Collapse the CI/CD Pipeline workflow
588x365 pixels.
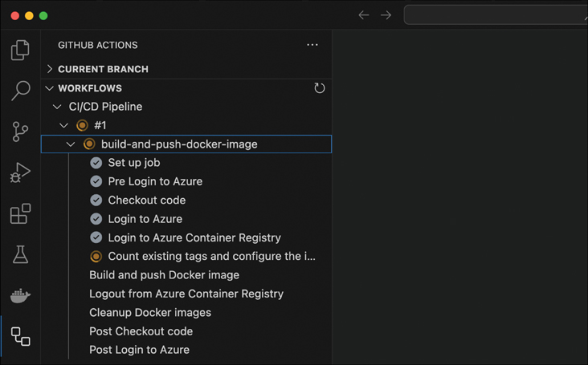click(57, 107)
